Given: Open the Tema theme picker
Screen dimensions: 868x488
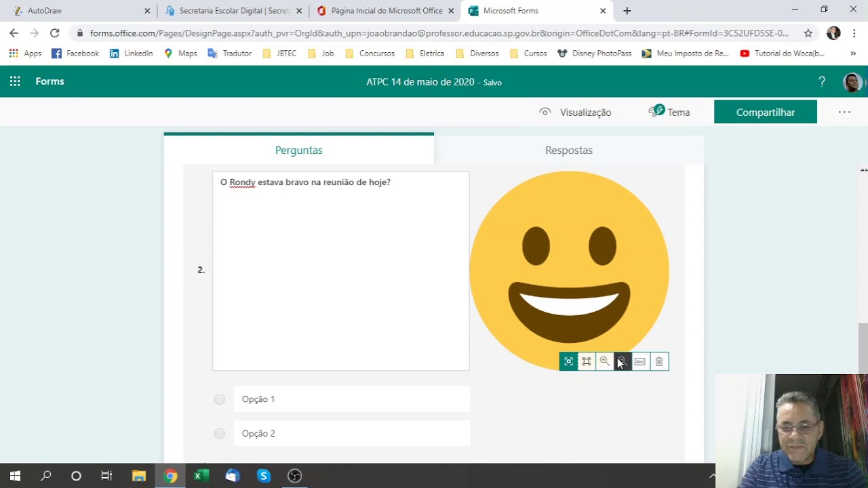Looking at the screenshot, I should coord(669,112).
